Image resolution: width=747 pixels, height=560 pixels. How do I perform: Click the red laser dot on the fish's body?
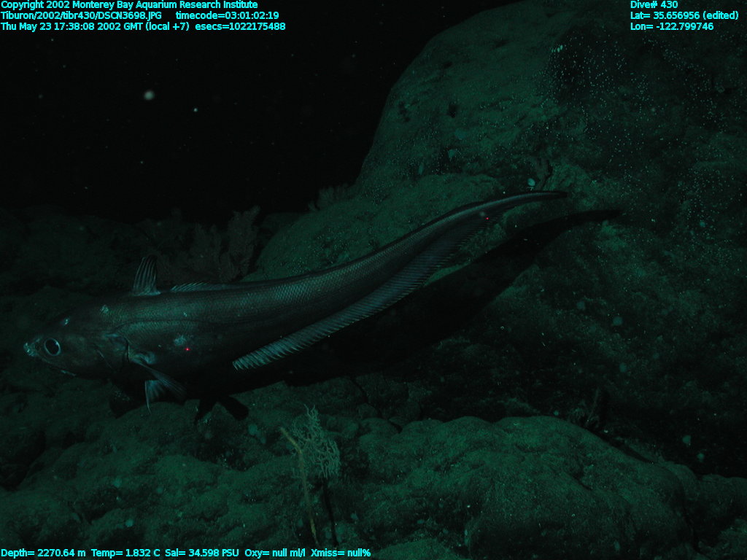[x=187, y=349]
